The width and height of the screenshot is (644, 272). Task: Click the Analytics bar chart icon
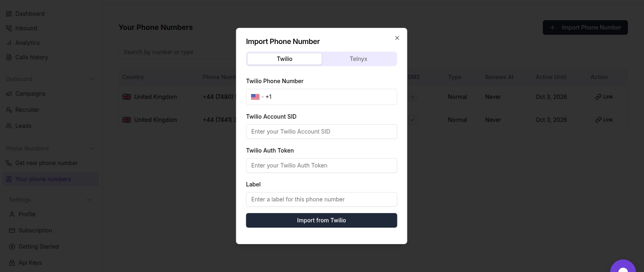click(x=9, y=43)
